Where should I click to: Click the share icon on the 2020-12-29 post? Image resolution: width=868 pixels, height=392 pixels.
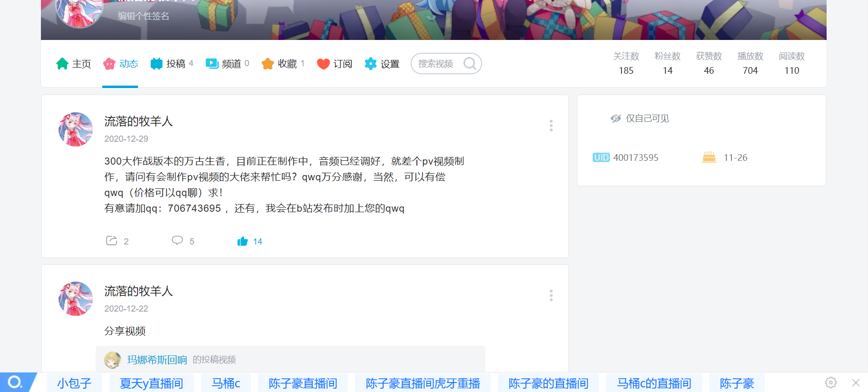pos(111,241)
